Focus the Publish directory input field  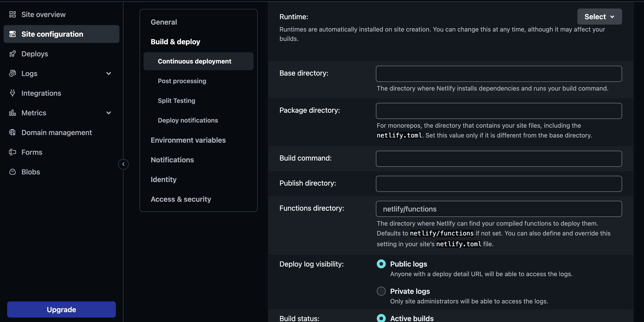tap(499, 184)
